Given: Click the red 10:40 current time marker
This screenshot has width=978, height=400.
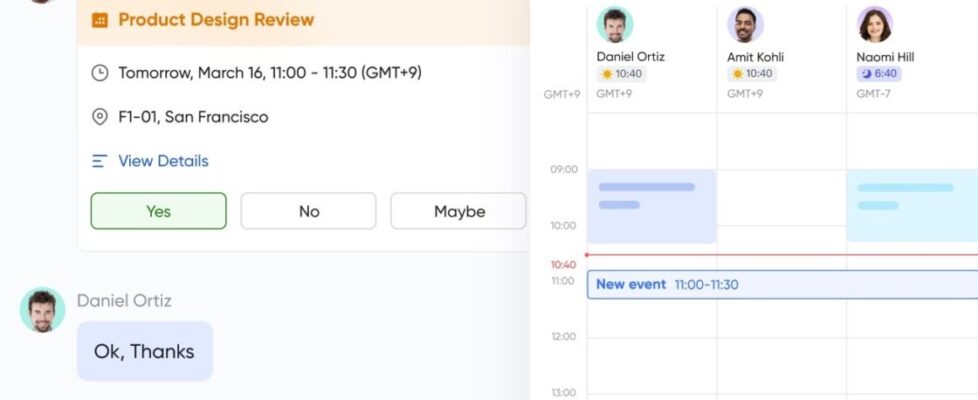Looking at the screenshot, I should pyautogui.click(x=563, y=265).
